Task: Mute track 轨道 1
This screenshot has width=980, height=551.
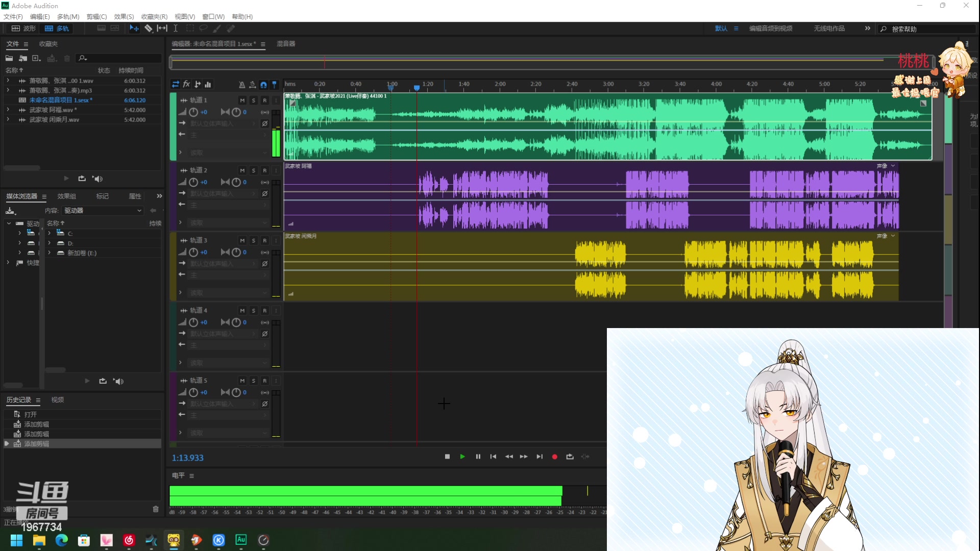Action: click(x=242, y=101)
